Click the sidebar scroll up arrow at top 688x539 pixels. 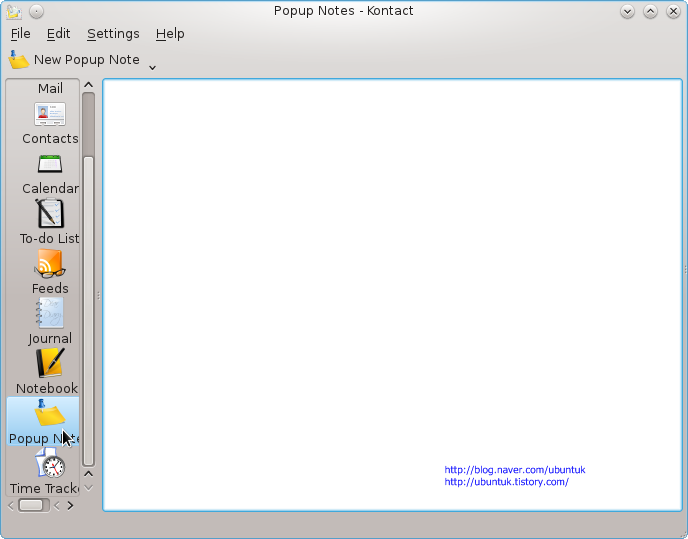[x=88, y=85]
